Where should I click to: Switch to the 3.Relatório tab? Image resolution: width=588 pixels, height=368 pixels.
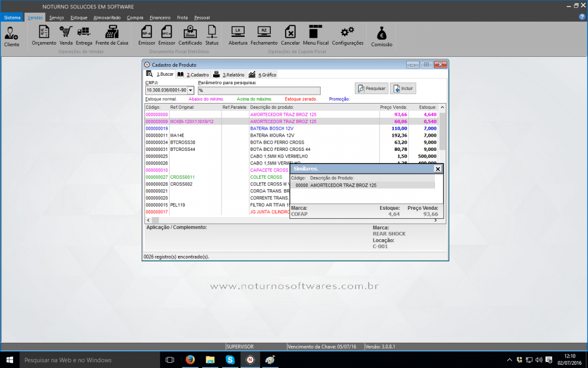(x=229, y=74)
